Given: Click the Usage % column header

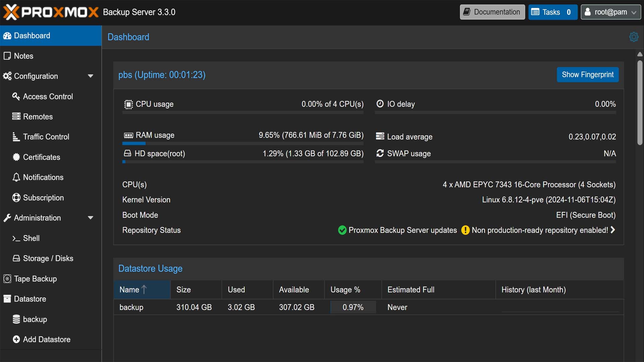Looking at the screenshot, I should click(353, 290).
